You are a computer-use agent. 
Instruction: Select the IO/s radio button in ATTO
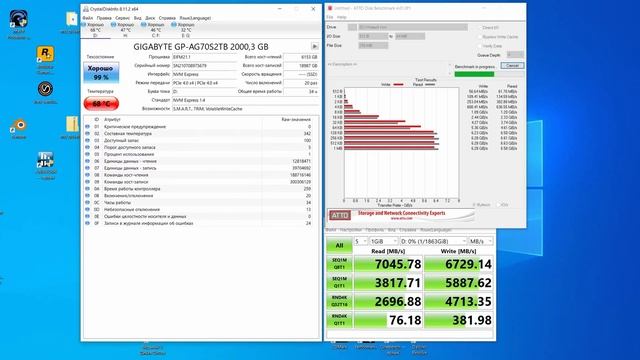click(499, 204)
